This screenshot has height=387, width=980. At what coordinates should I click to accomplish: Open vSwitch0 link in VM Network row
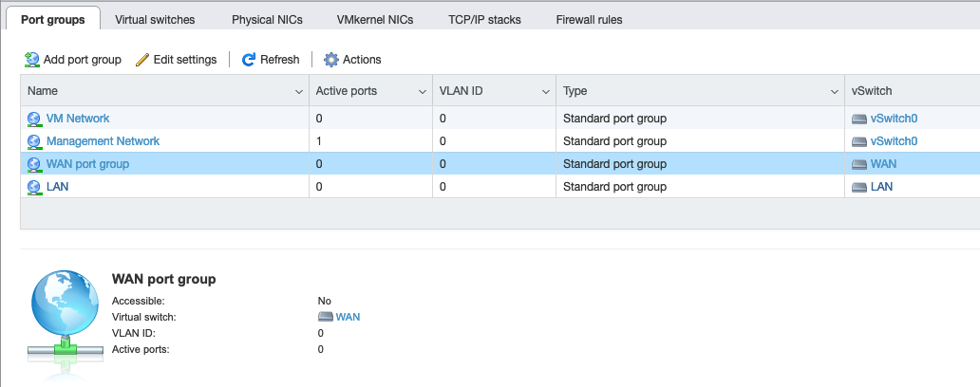894,119
